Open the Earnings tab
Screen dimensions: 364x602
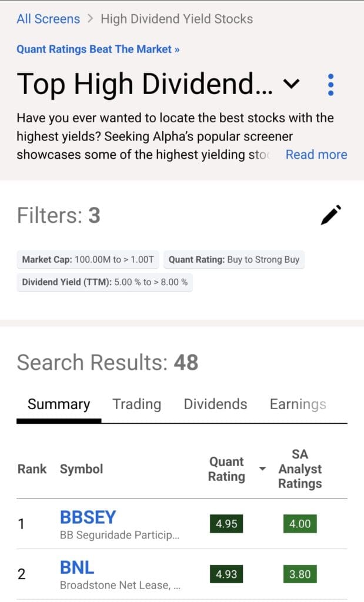(x=298, y=404)
